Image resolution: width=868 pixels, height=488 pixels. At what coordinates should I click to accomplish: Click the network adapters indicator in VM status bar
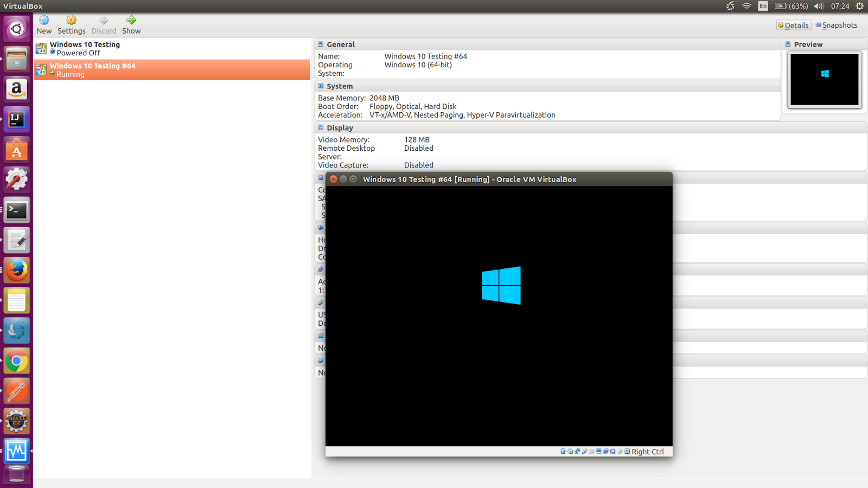[x=576, y=451]
